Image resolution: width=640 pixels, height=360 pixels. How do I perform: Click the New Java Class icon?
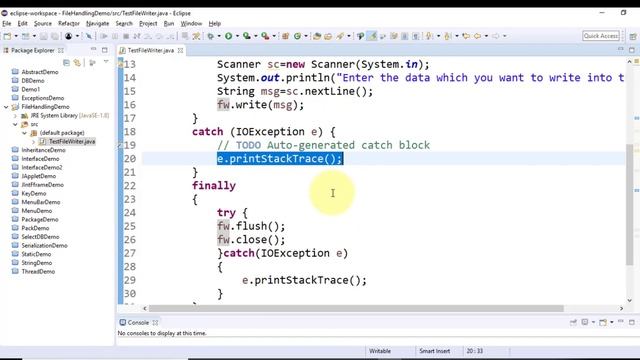pos(298,36)
